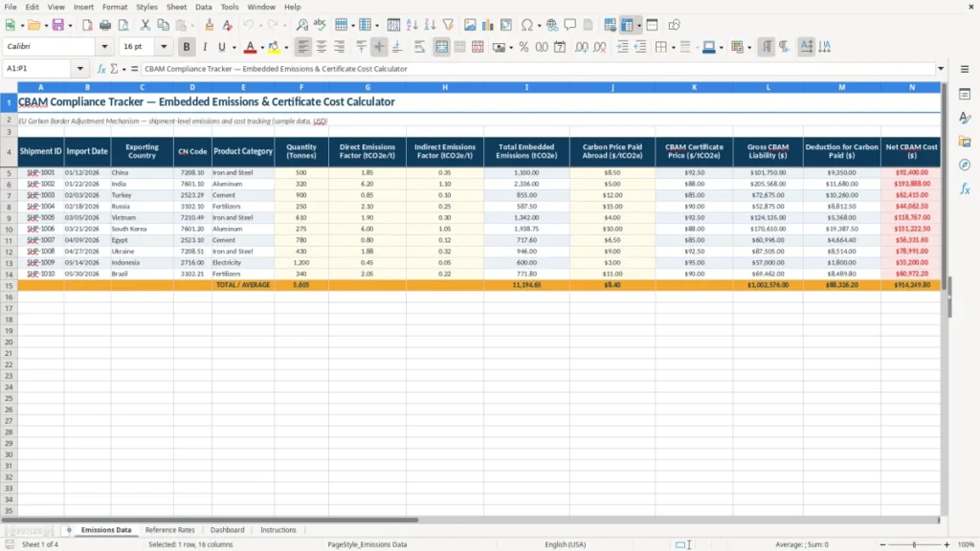The image size is (980, 551).
Task: Toggle Align Right
Action: pos(340,47)
